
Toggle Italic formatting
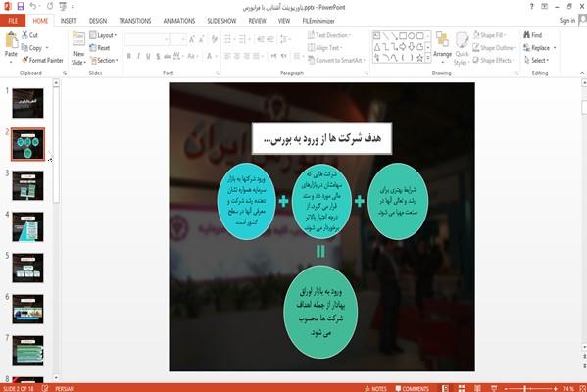coord(138,56)
